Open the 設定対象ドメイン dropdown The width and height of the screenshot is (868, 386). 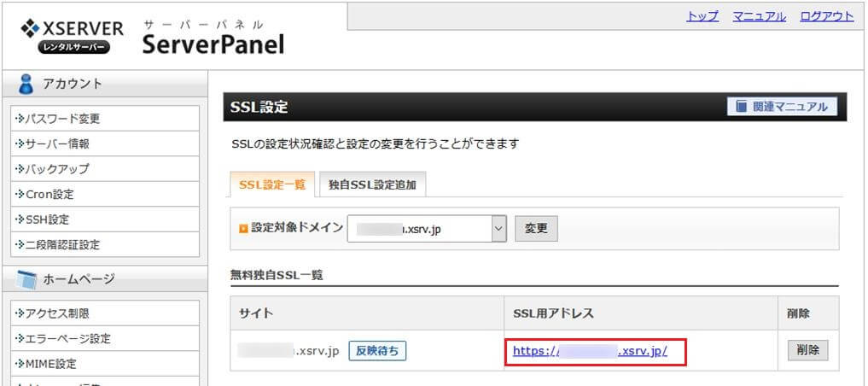[x=427, y=229]
